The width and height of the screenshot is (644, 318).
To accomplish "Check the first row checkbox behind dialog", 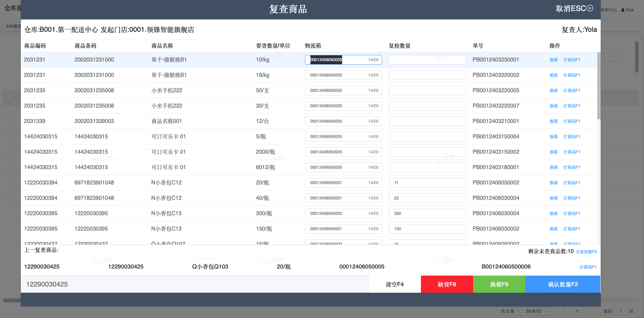I will 9,115.
